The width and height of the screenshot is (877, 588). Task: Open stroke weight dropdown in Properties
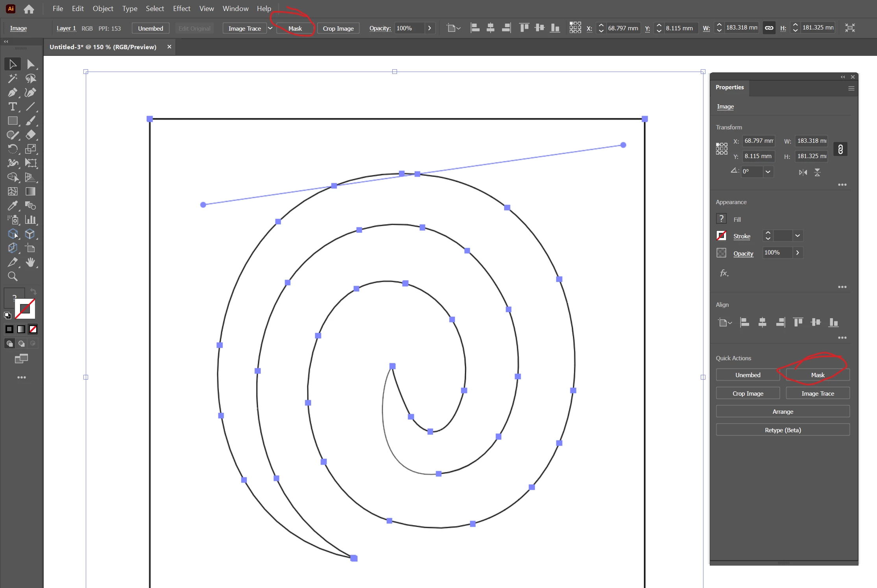coord(798,236)
